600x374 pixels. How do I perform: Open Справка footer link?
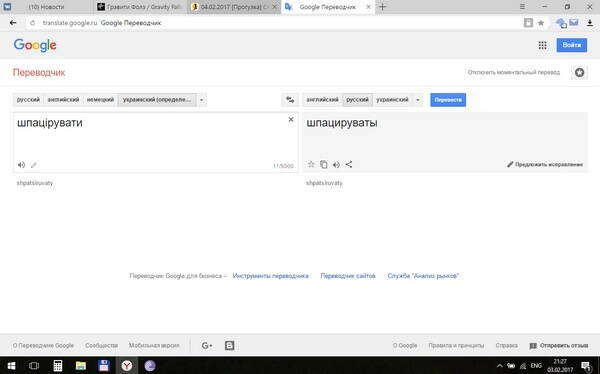(x=506, y=345)
